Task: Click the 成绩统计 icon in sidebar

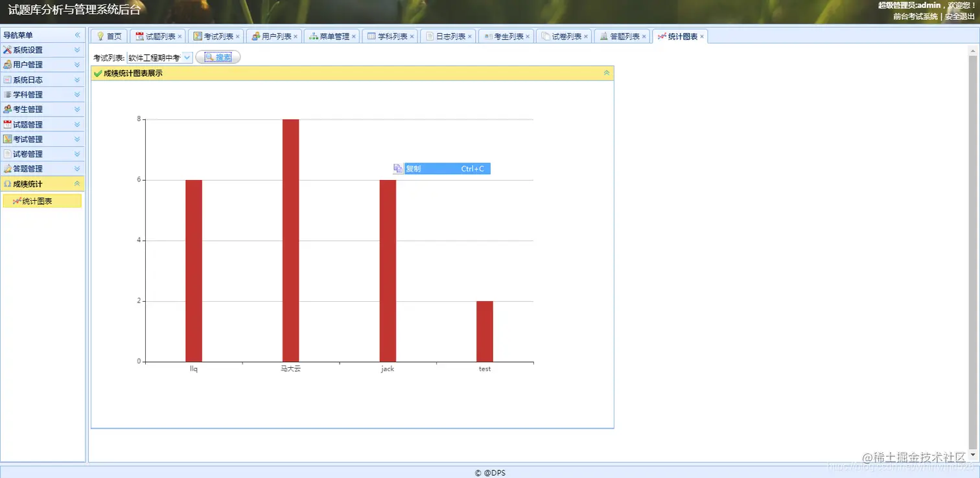Action: [7, 184]
